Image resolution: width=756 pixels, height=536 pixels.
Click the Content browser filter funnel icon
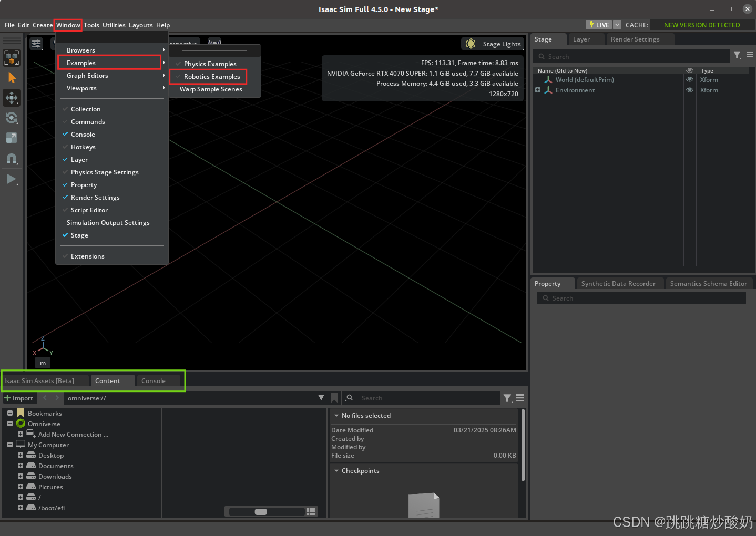pyautogui.click(x=507, y=398)
